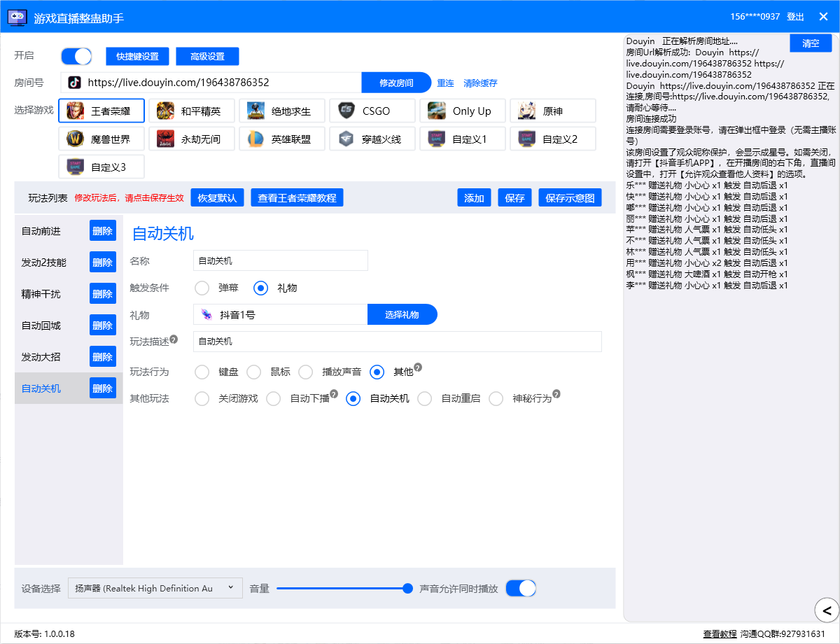
Task: Open the 设备选择 speaker dropdown
Action: 155,588
